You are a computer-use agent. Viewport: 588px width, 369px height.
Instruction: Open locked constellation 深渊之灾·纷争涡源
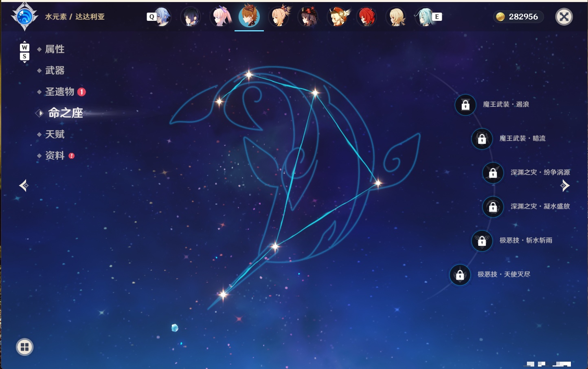[x=493, y=172]
